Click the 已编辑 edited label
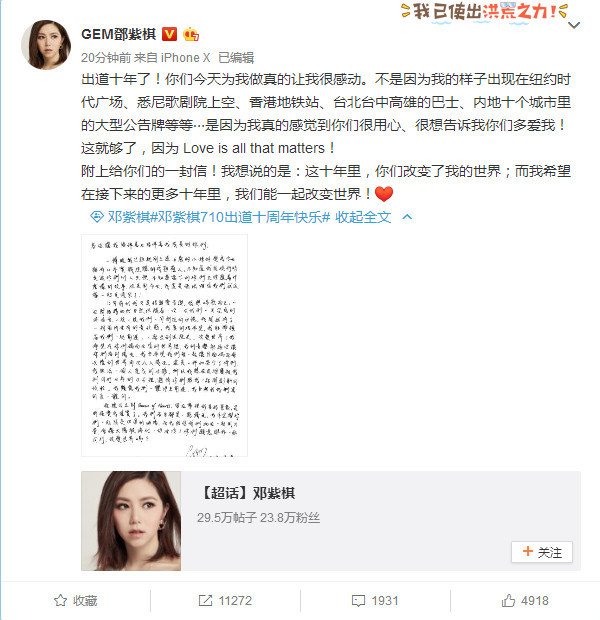 (236, 58)
